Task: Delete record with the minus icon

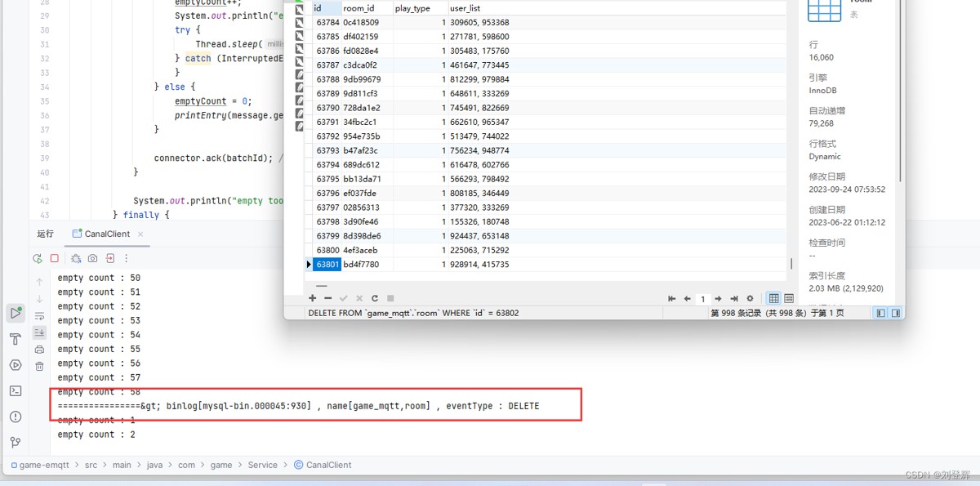Action: (328, 298)
